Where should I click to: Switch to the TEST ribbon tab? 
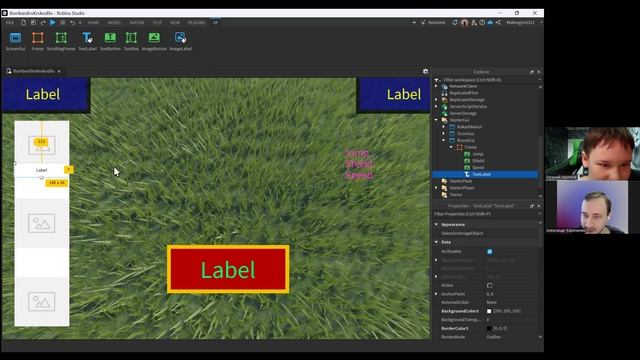[157, 22]
